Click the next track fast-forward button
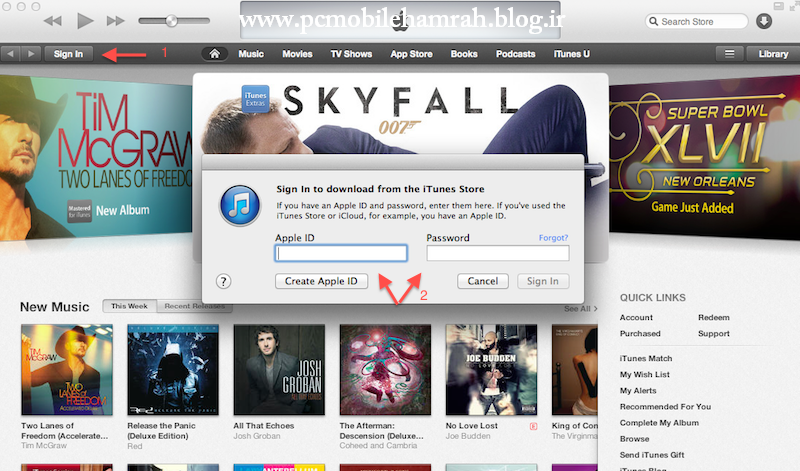Screen dimensions: 800x471 116,21
